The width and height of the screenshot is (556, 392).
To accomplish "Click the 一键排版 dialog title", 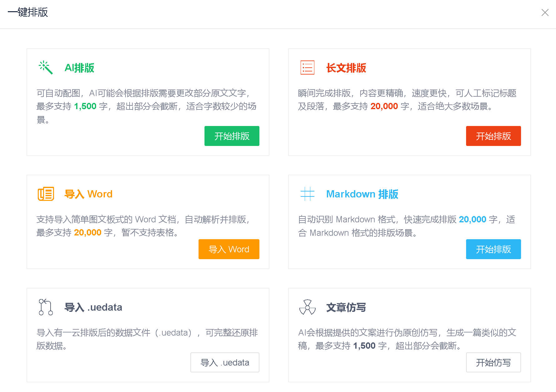I will 28,12.
